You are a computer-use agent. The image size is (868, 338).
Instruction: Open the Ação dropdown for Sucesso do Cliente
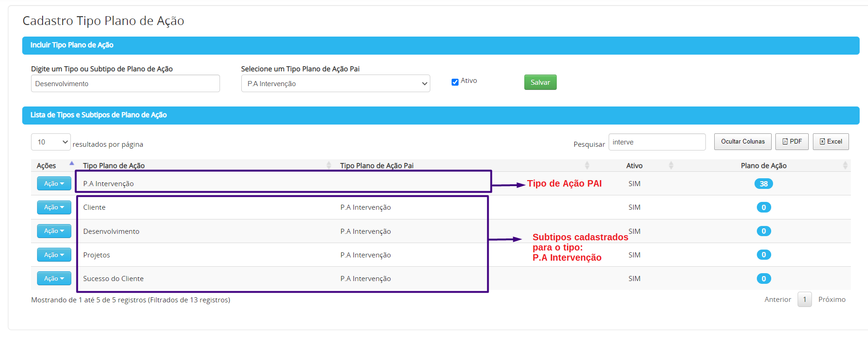(54, 279)
